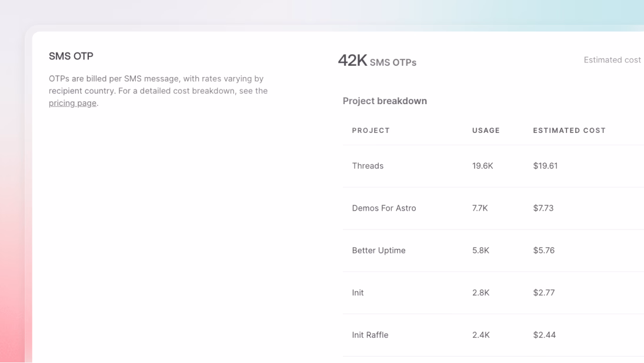Click the SMS OTP section heading

71,56
